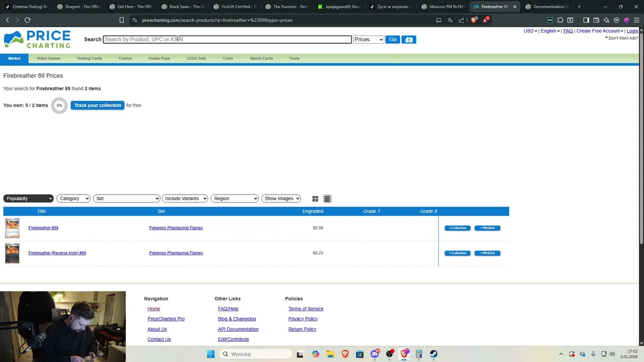Expand Create Free Account menu
Screen dimensions: 644x362
(x=600, y=31)
